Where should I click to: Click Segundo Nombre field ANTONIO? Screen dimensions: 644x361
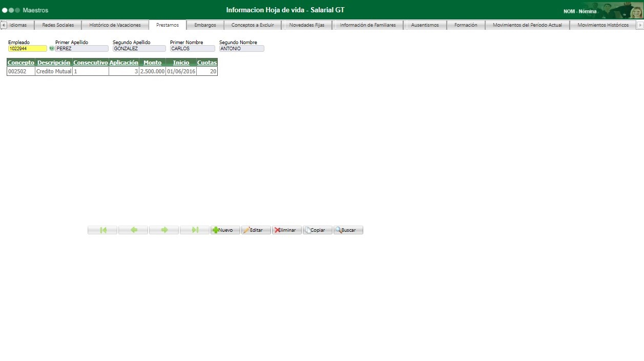pyautogui.click(x=242, y=49)
